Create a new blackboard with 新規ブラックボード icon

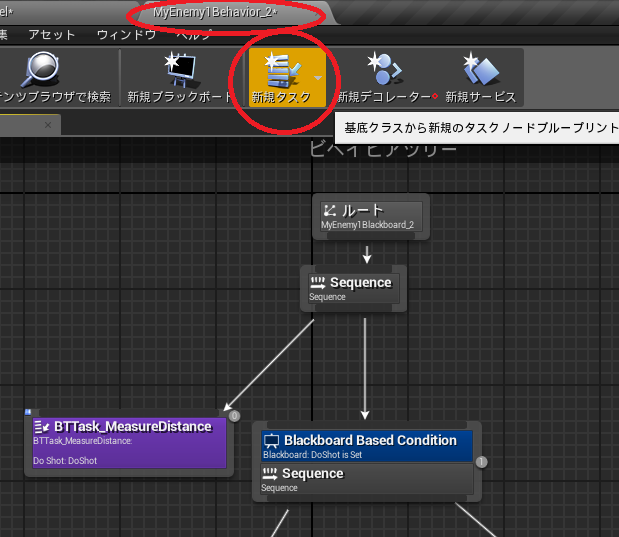pos(180,70)
